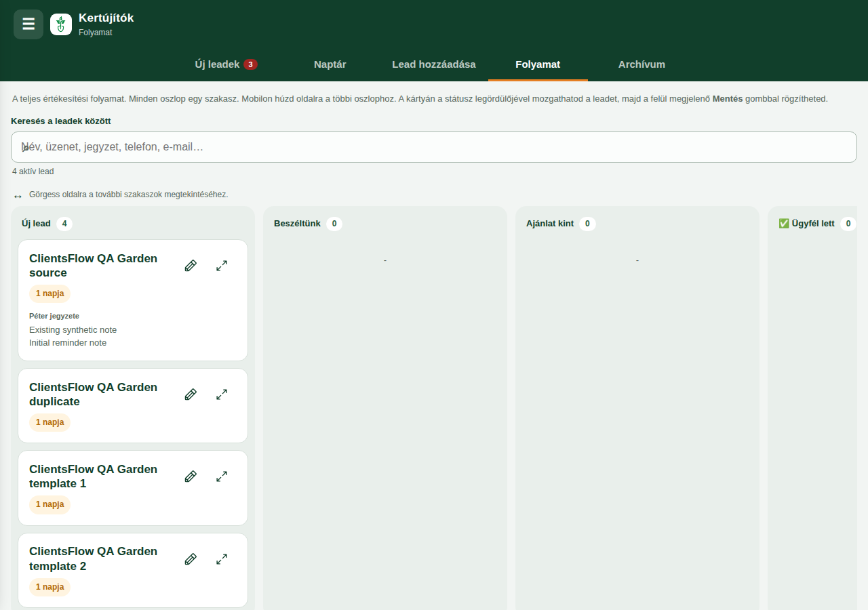Switch to the Naptár tab

pos(330,64)
